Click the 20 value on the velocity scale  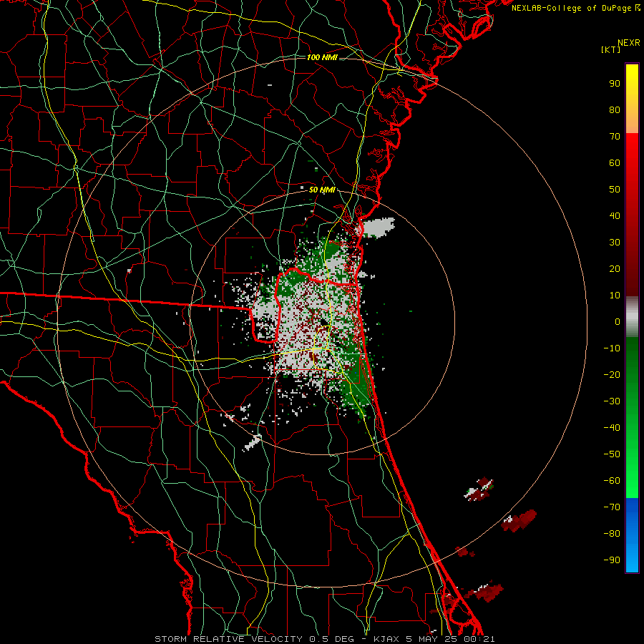pyautogui.click(x=615, y=268)
